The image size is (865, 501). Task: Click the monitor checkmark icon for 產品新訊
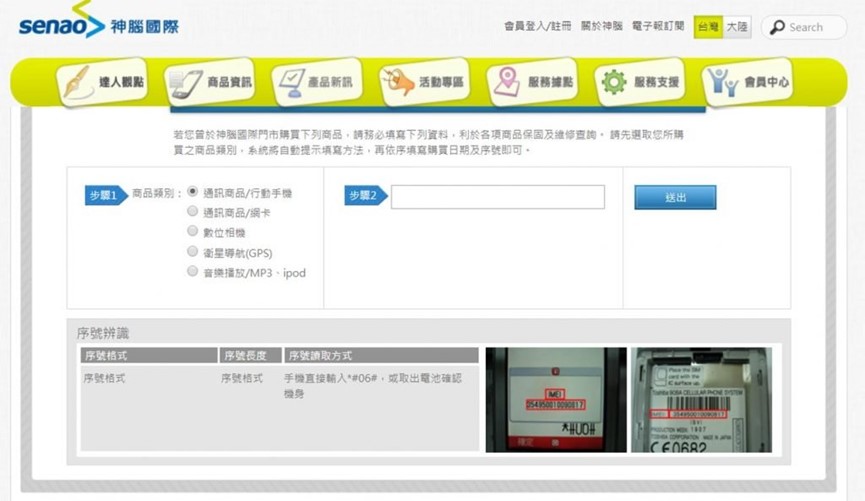click(x=291, y=83)
